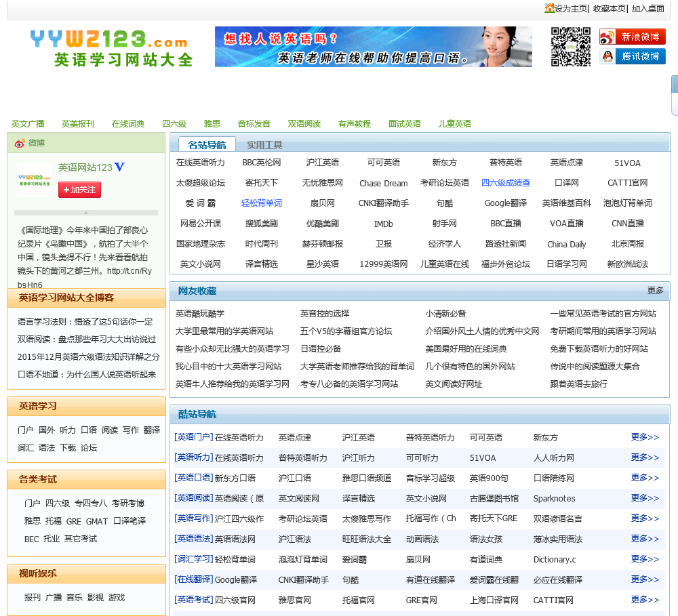
Task: Expand 更多 in the 网友收藏 section
Action: pyautogui.click(x=655, y=291)
